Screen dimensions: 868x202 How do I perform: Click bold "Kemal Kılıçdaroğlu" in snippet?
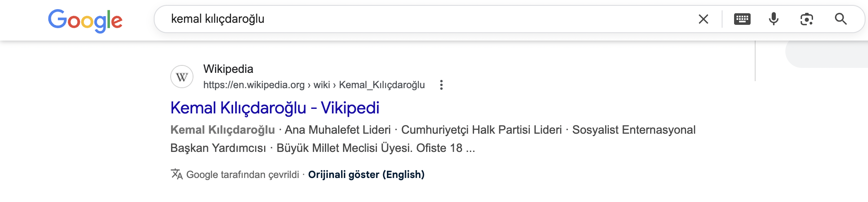point(222,130)
